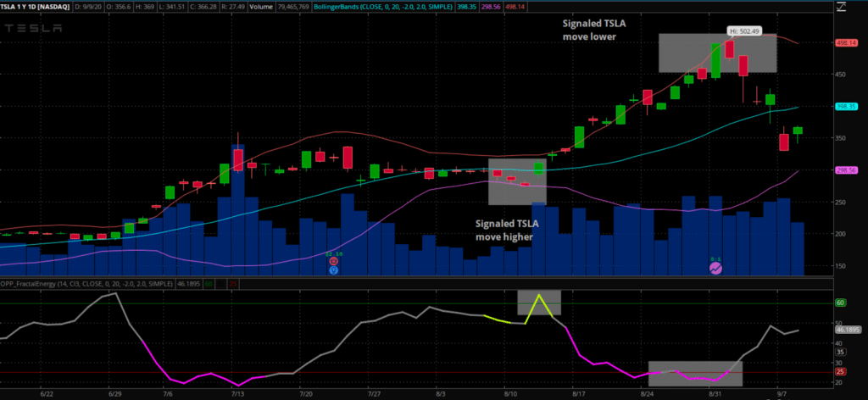
Task: Click the 7/13 date on the time axis
Action: [x=237, y=394]
